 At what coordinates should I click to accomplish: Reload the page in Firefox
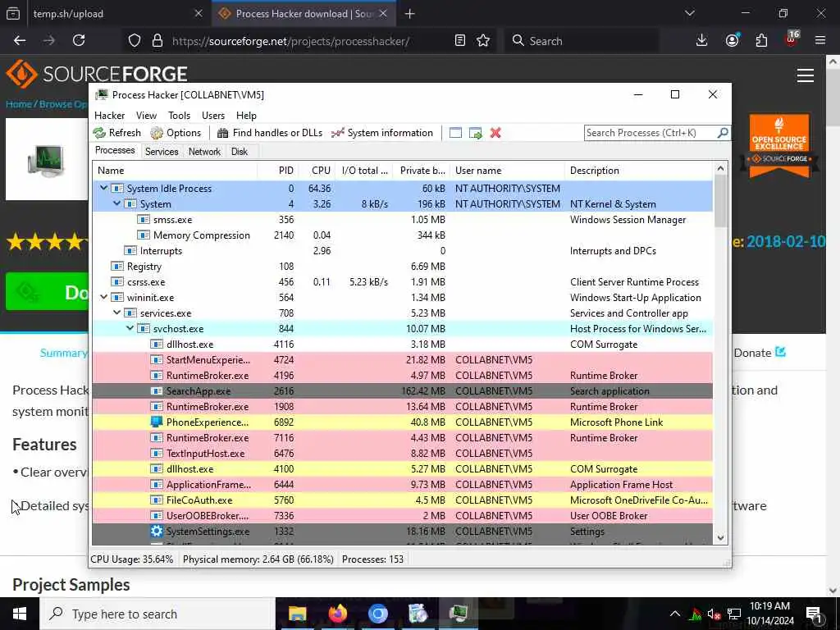(x=79, y=41)
